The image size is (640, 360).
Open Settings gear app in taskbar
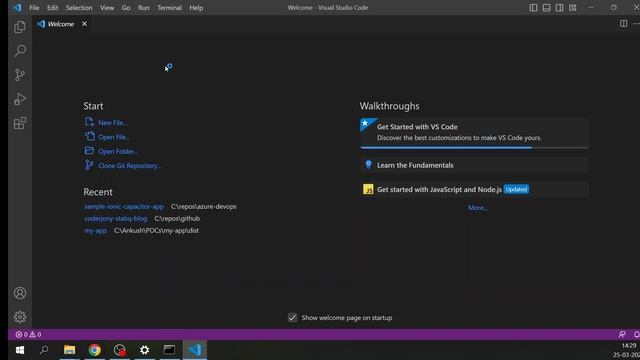[x=144, y=350]
